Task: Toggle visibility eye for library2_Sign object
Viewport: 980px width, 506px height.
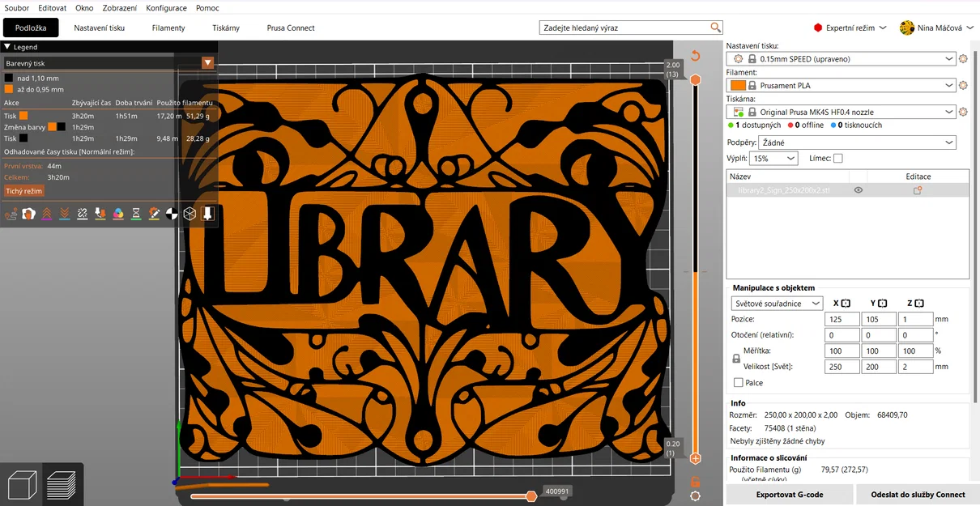Action: click(x=858, y=190)
